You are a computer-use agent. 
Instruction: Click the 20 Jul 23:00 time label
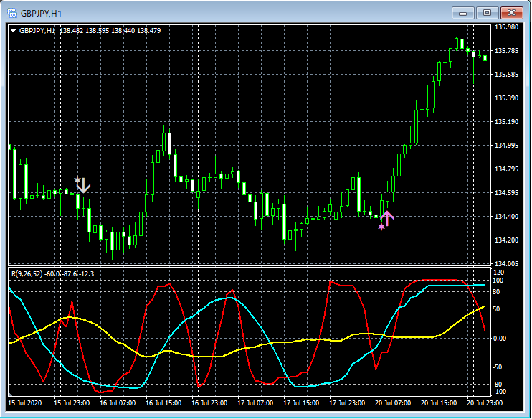point(485,403)
